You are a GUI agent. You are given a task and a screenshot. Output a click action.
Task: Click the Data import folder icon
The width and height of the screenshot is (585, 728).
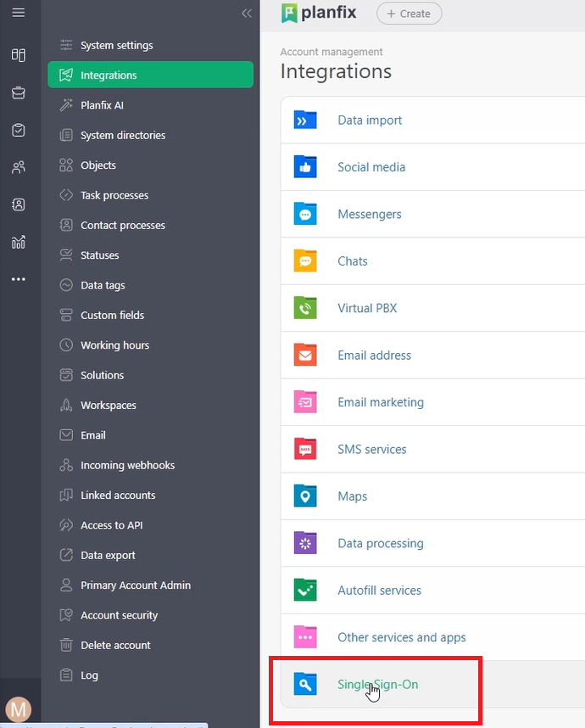tap(305, 120)
